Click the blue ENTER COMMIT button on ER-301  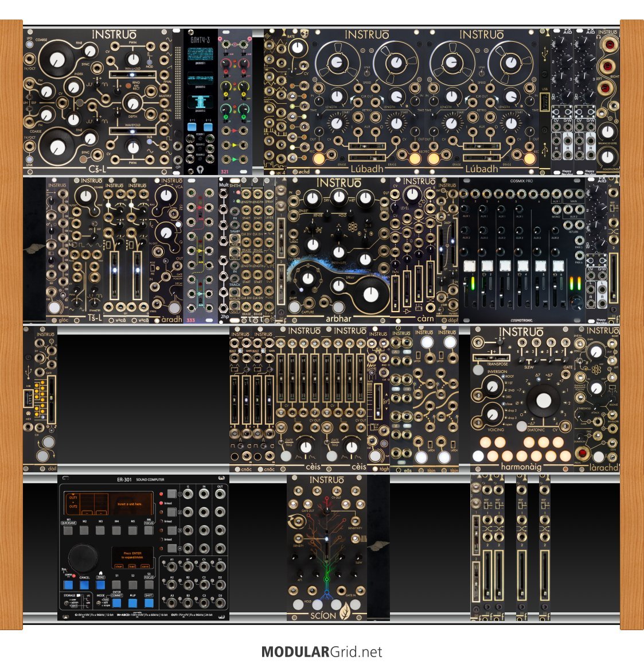click(x=116, y=603)
